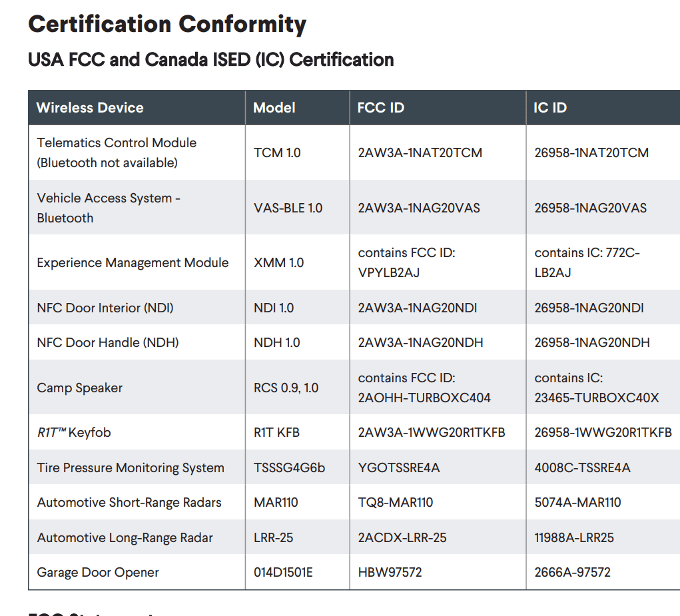
Task: Click IC ID '4008C-TSSRE4A'
Action: coord(582,467)
